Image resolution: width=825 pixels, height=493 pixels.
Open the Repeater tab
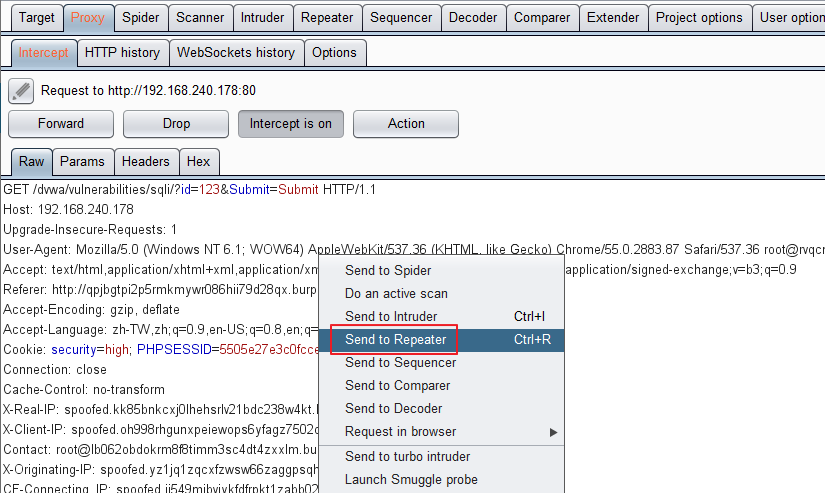coord(327,18)
